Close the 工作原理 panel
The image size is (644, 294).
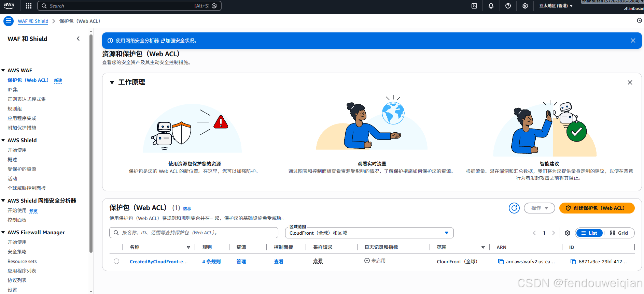(x=630, y=83)
